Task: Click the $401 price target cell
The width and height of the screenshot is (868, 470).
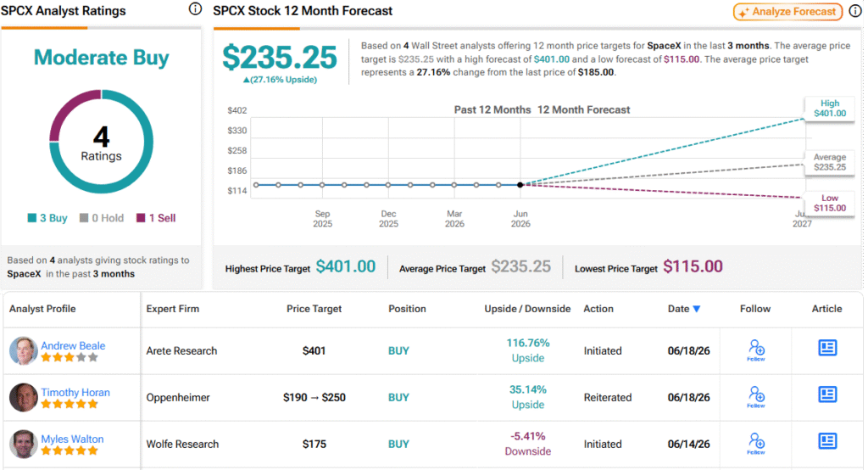Action: tap(314, 351)
